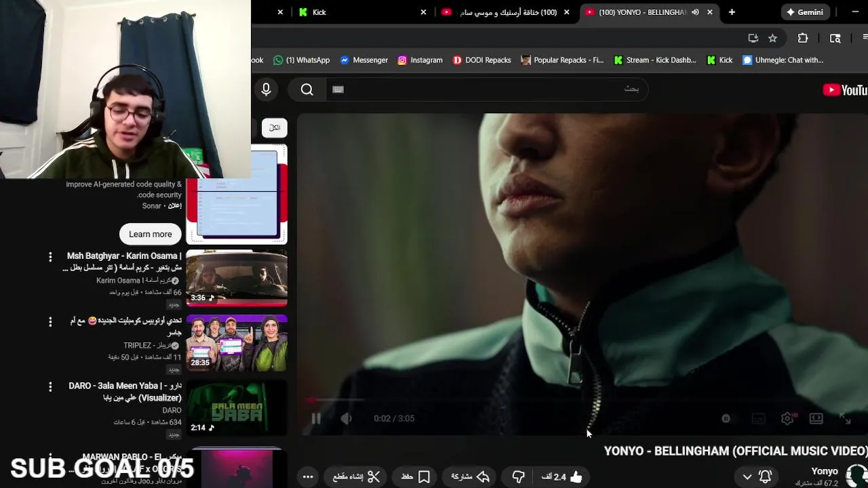Screen dimensions: 868x488
Task: Open the Gemini button in Chrome
Action: [804, 12]
